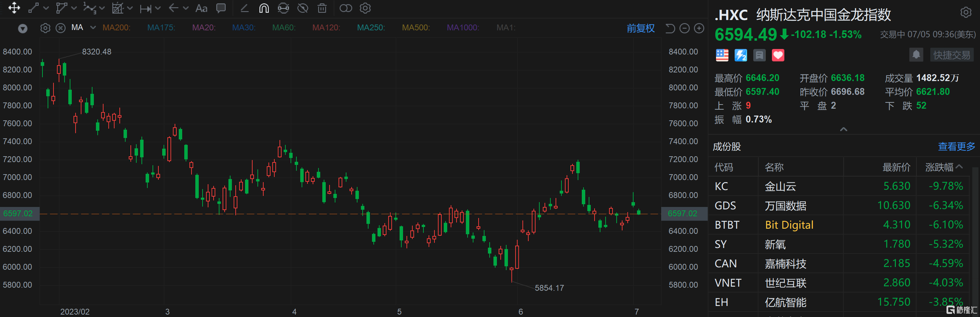Screen dimensions: 980x317
Task: Switch the 前复权 price adjustment mode
Action: tap(641, 28)
